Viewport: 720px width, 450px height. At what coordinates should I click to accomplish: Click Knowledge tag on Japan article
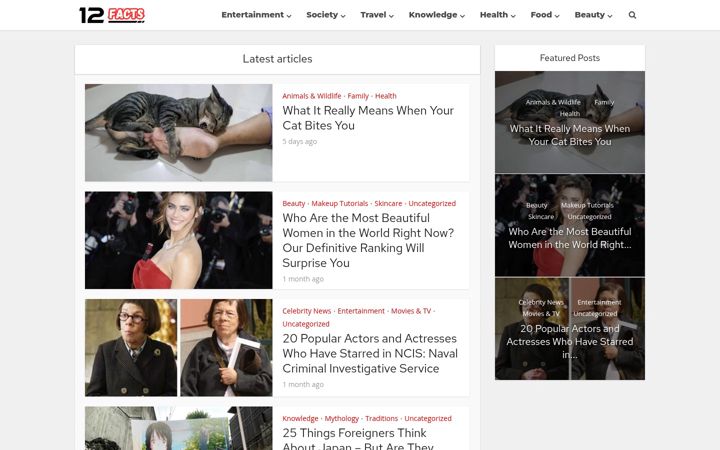[x=300, y=418]
